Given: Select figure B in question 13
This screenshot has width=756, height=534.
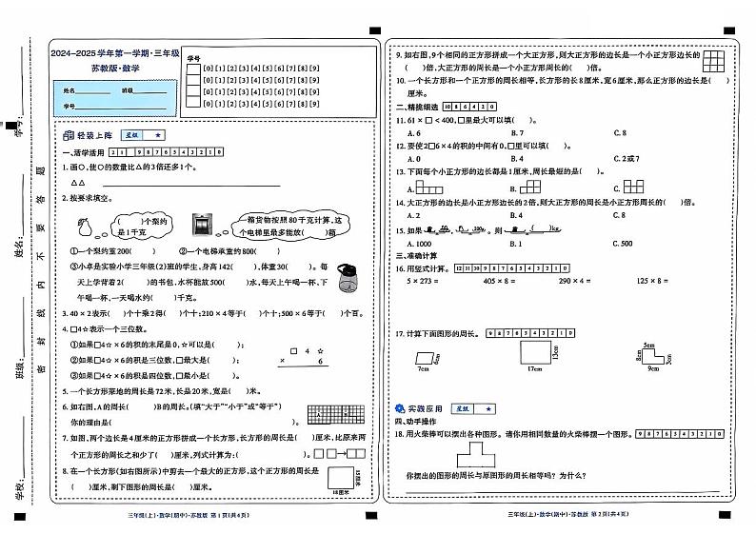Looking at the screenshot, I should click(x=530, y=187).
